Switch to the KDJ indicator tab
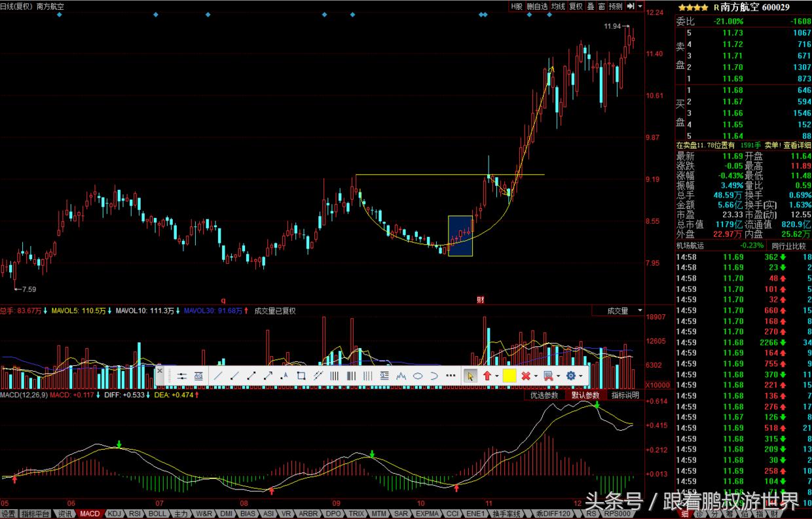 click(x=115, y=514)
